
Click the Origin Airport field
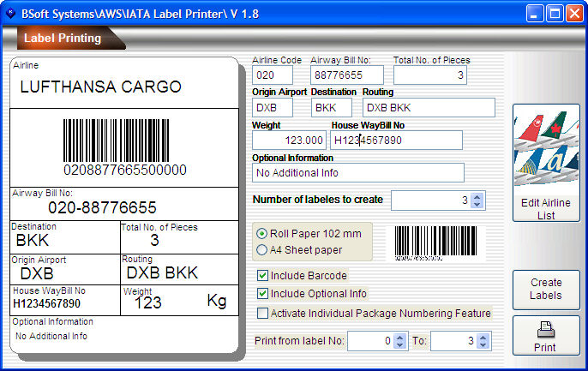click(273, 108)
